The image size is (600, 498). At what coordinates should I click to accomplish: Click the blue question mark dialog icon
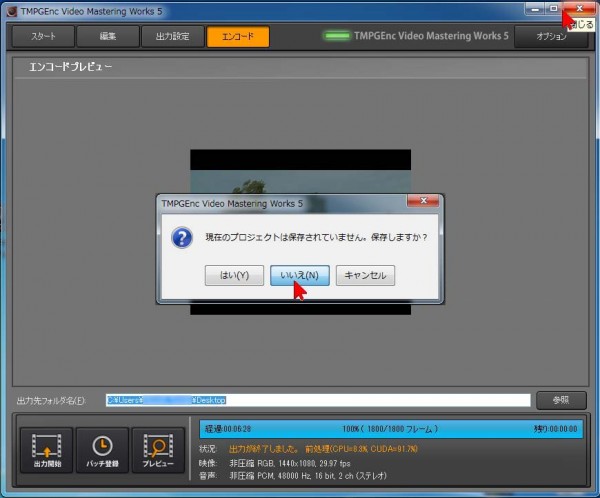tap(182, 238)
